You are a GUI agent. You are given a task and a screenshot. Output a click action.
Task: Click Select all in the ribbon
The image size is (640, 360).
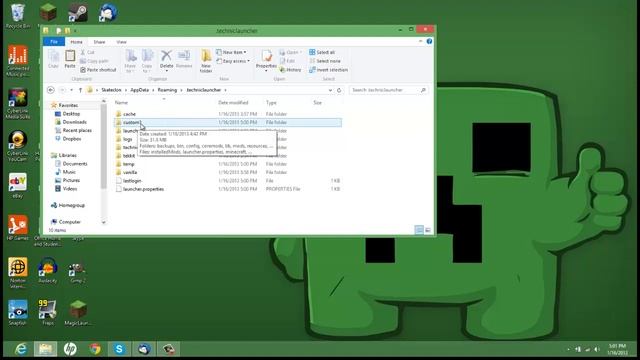pyautogui.click(x=322, y=52)
